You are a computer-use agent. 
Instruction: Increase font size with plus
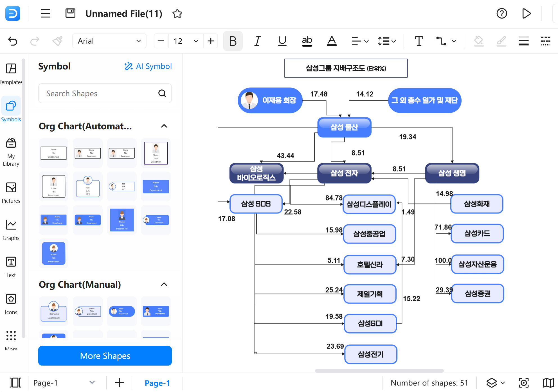pyautogui.click(x=211, y=41)
